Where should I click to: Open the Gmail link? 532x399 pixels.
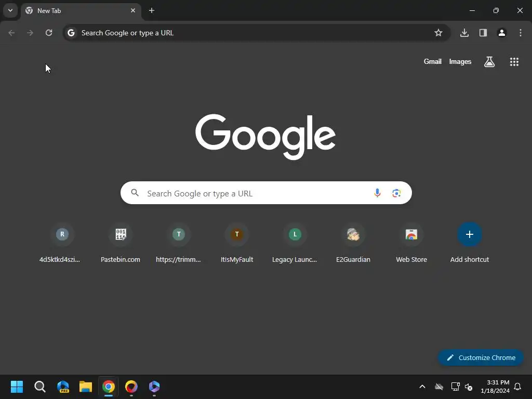pos(433,62)
